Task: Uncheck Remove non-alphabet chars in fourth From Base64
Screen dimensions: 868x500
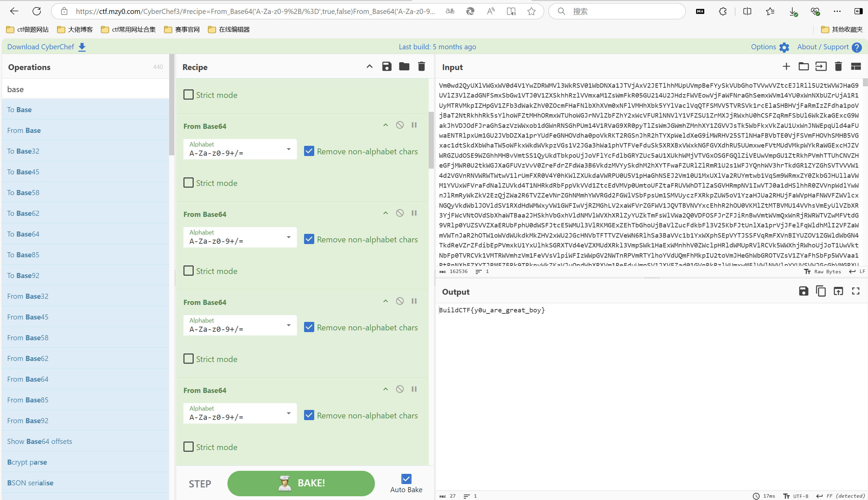Action: (x=309, y=415)
